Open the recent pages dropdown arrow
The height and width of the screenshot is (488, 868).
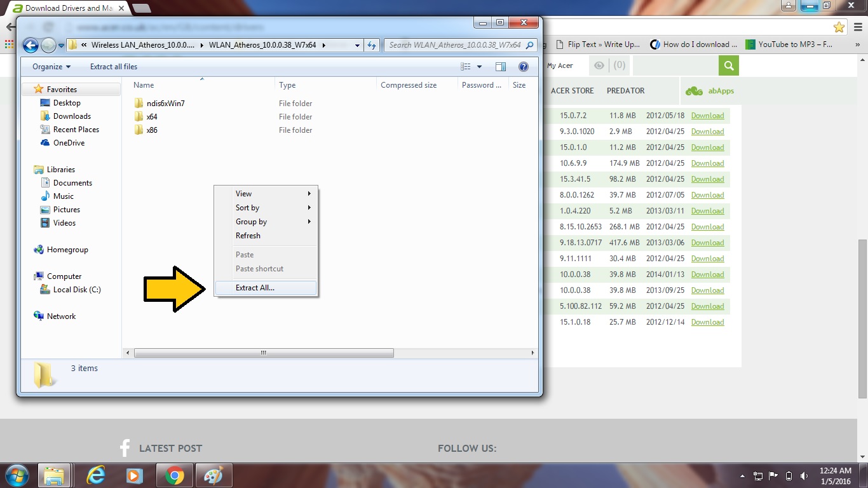tap(62, 45)
